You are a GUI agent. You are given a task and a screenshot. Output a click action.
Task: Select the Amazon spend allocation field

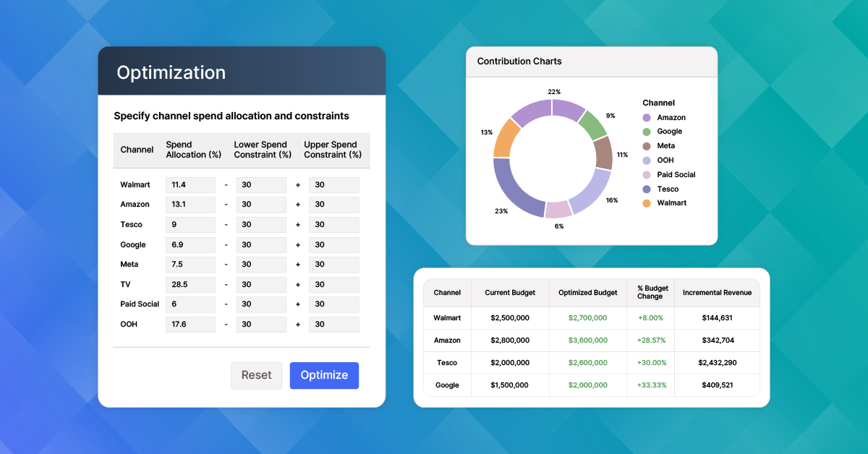click(x=190, y=205)
